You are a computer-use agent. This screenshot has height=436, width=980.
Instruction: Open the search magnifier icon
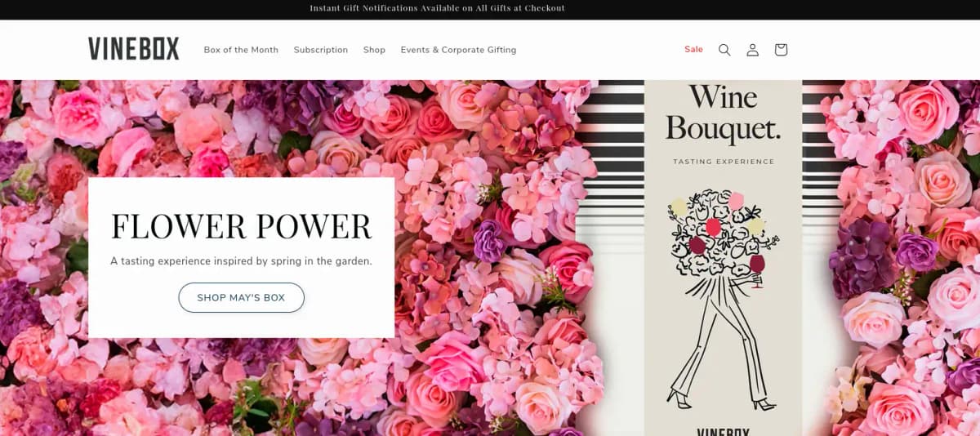pos(724,50)
